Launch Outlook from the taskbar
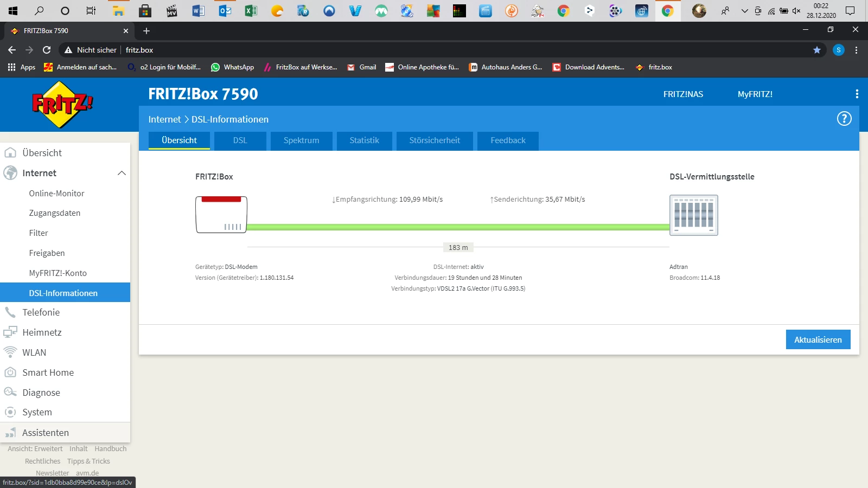Image resolution: width=868 pixels, height=488 pixels. coord(225,11)
